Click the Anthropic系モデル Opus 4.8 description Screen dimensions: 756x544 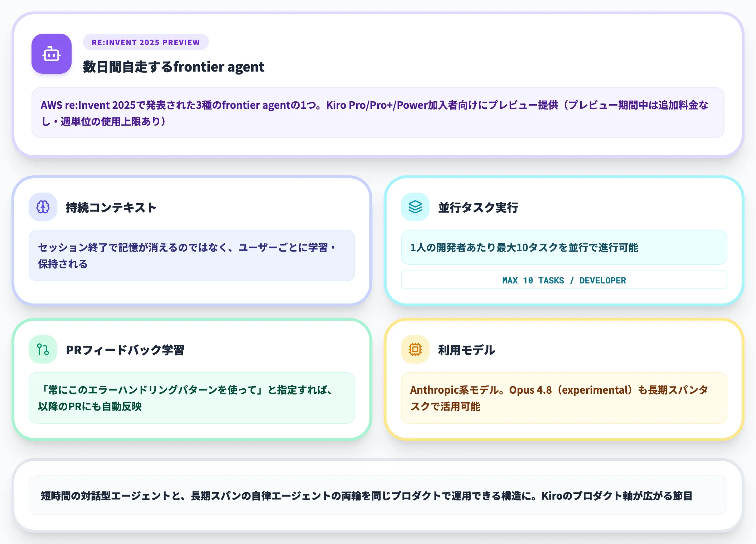559,398
